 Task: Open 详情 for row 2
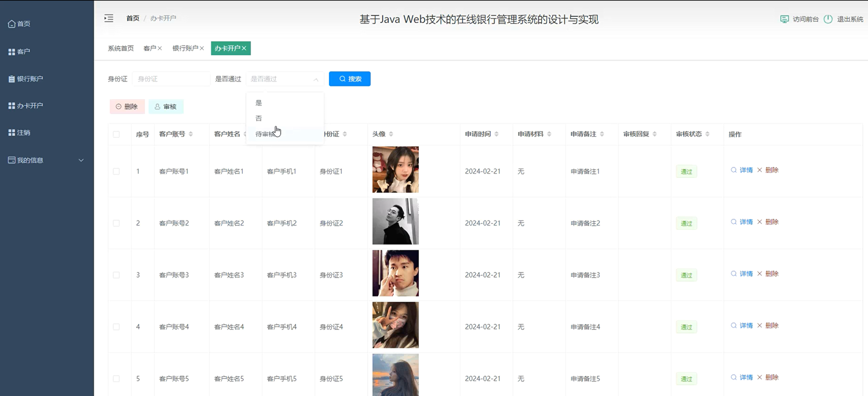(742, 222)
